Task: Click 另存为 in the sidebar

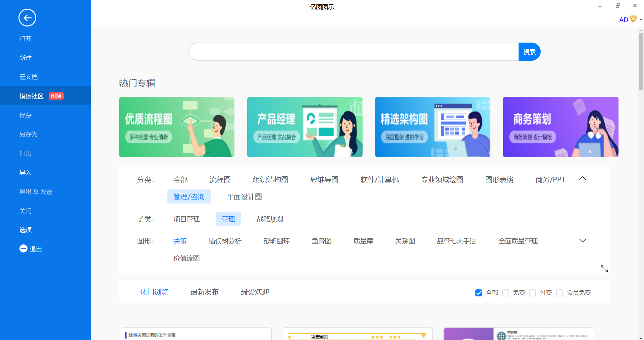Action: [29, 134]
